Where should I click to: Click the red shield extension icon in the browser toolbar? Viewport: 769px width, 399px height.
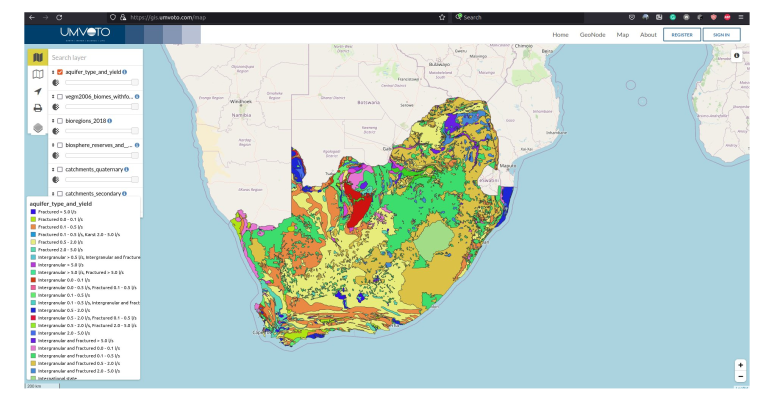coord(714,17)
